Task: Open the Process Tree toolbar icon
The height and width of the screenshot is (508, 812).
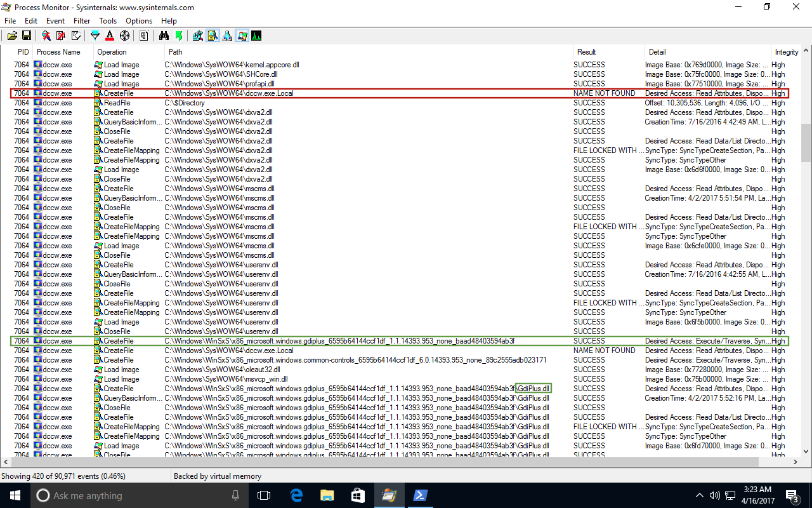Action: pos(144,36)
